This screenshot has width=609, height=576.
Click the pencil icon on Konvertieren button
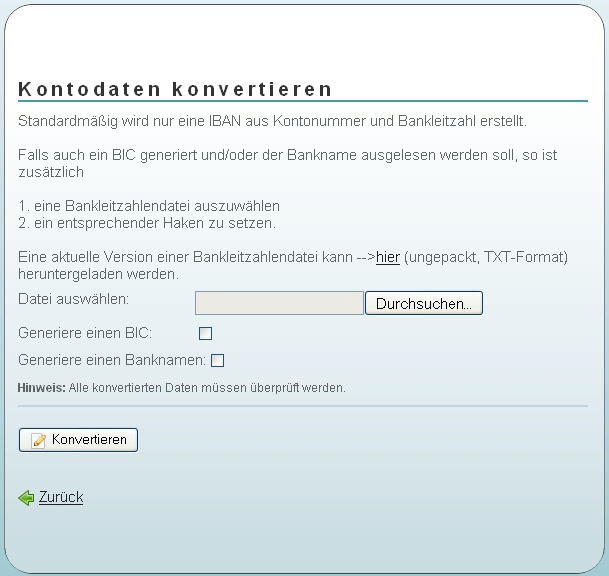pyautogui.click(x=39, y=440)
